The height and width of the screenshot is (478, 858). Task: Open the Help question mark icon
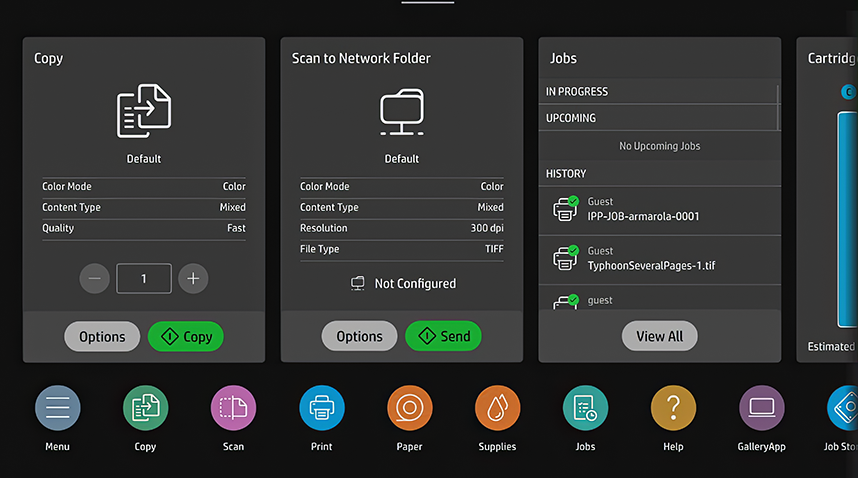673,408
